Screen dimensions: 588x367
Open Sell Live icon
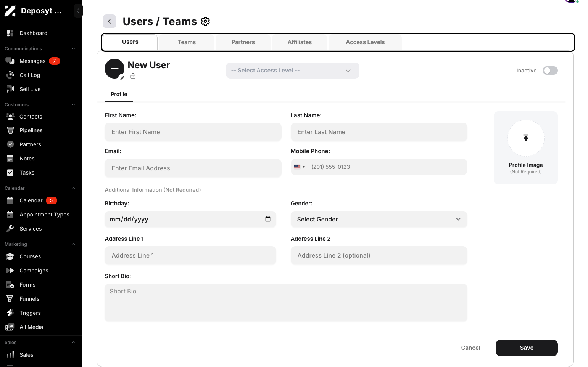(x=10, y=89)
